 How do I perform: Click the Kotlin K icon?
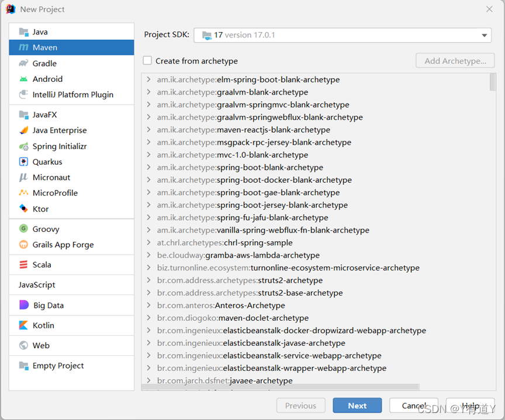23,325
